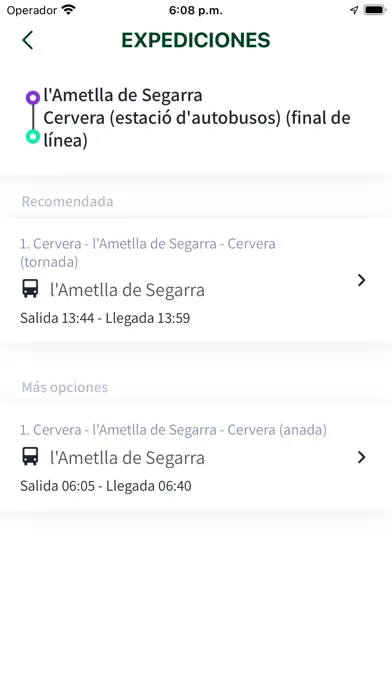Click bus icon in the 06:05 trip
This screenshot has height=696, width=392.
[x=30, y=456]
